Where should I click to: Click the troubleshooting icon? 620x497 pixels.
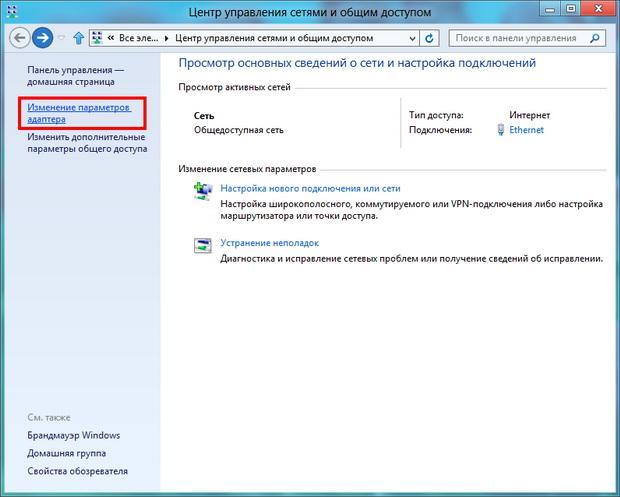[203, 245]
